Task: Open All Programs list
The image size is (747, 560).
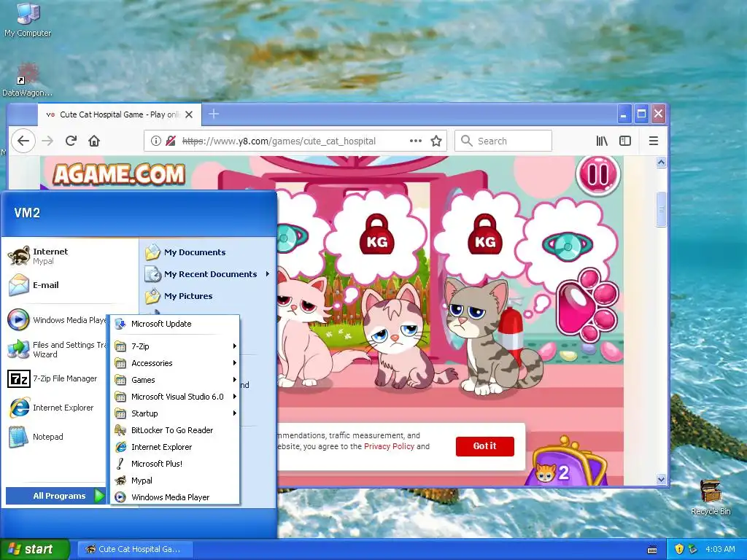Action: click(55, 496)
